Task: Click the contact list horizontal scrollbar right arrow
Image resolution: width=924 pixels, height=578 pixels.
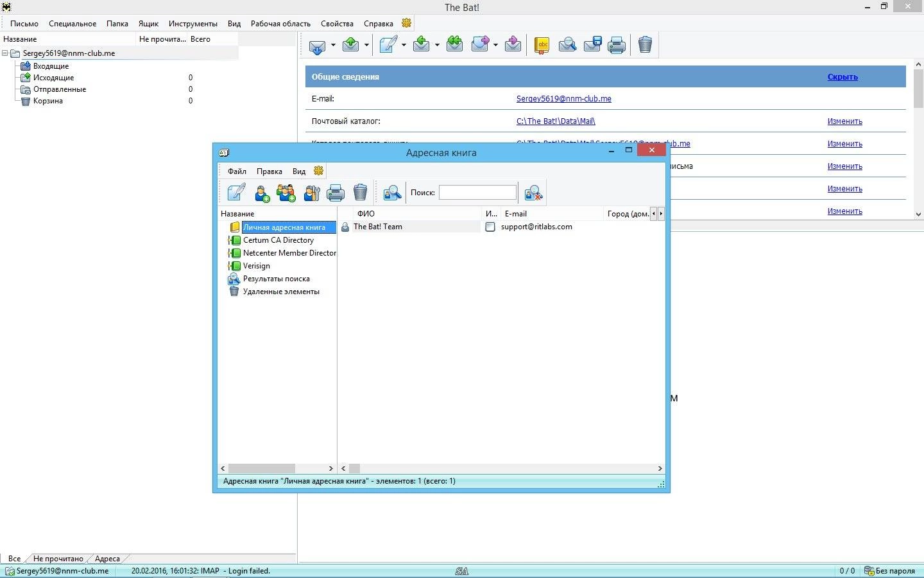Action: tap(660, 469)
